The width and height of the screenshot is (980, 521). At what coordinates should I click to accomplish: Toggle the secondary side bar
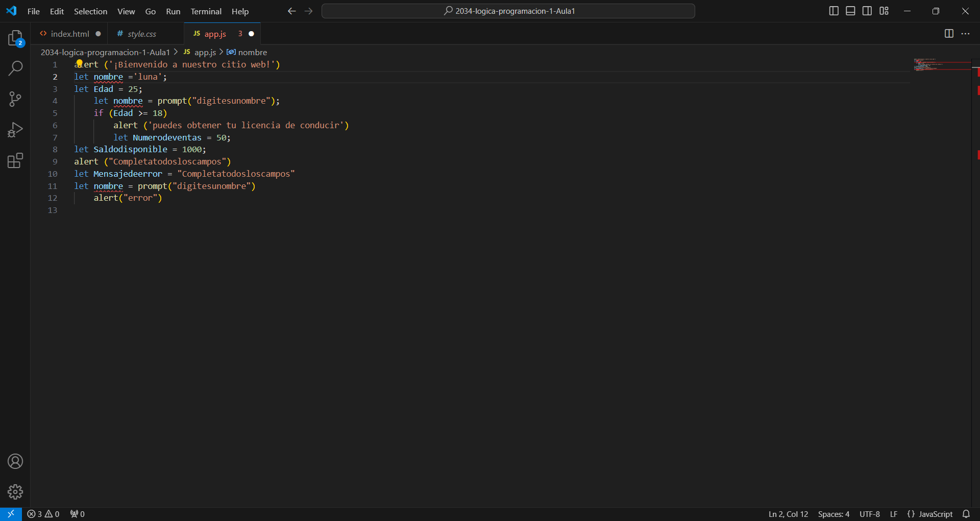point(867,11)
